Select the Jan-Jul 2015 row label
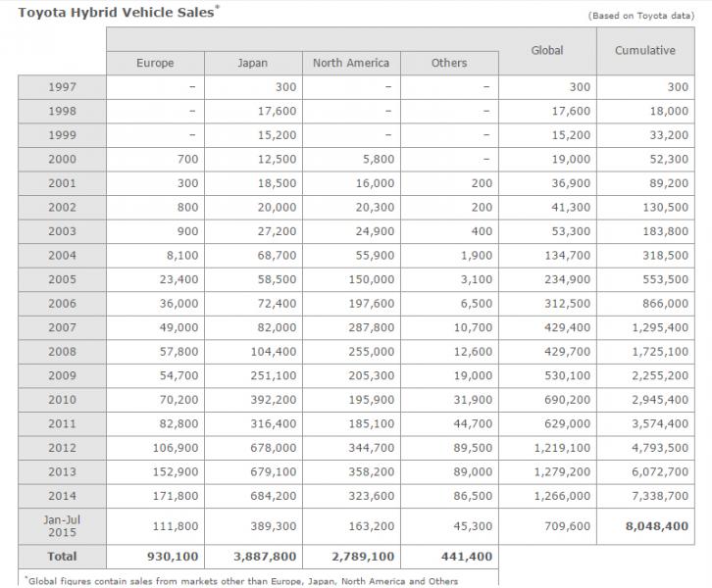This screenshot has width=712, height=588. coord(63,526)
